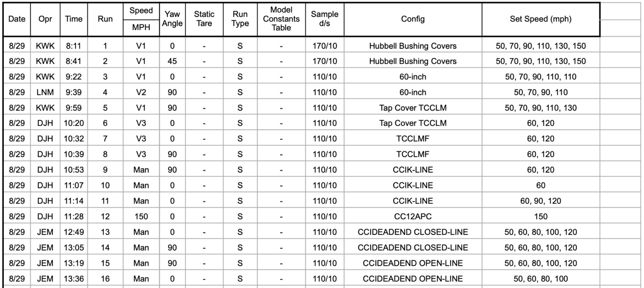
Task: Click the Model Constants Table header
Action: click(x=282, y=19)
